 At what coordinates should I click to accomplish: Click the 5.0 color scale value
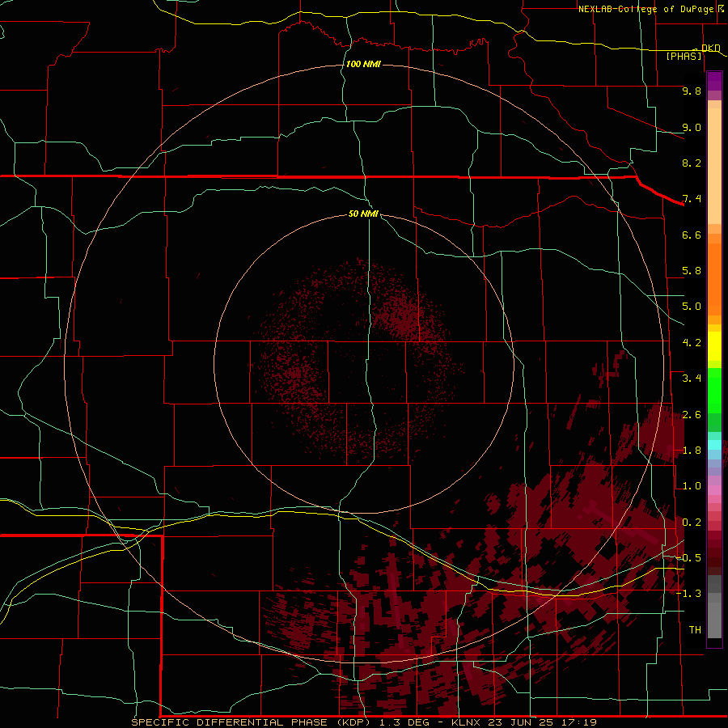692,307
